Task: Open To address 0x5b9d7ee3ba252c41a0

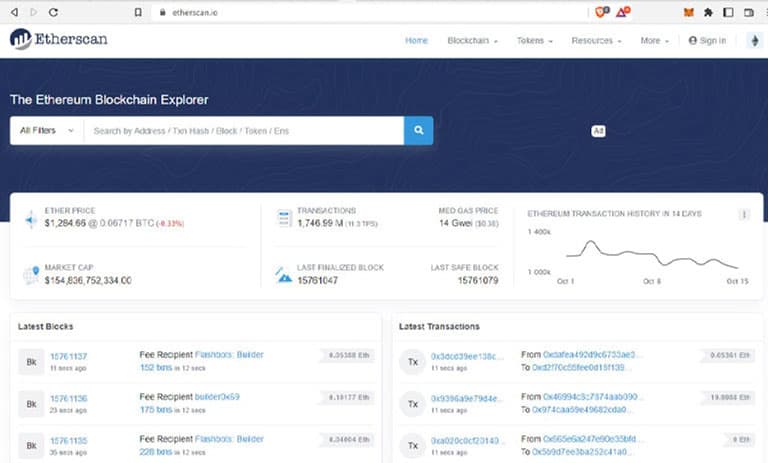Action: [581, 451]
